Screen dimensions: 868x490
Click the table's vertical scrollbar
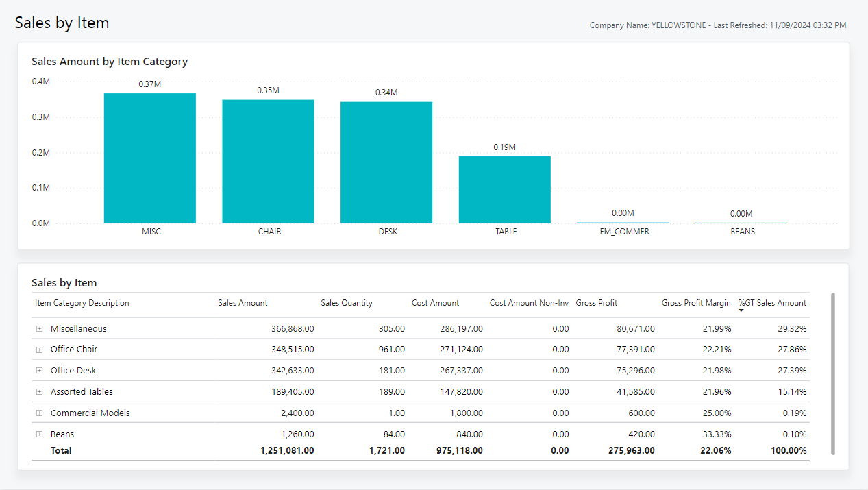point(833,373)
